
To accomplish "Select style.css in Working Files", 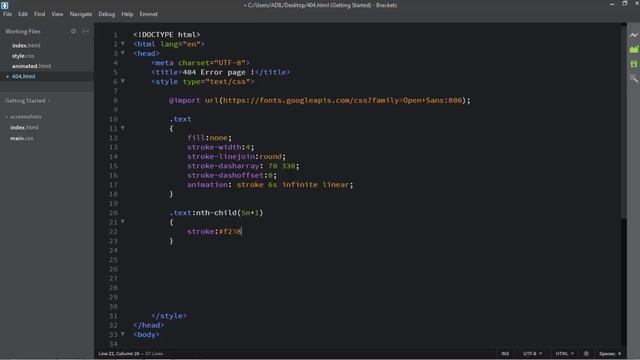I will 23,56.
